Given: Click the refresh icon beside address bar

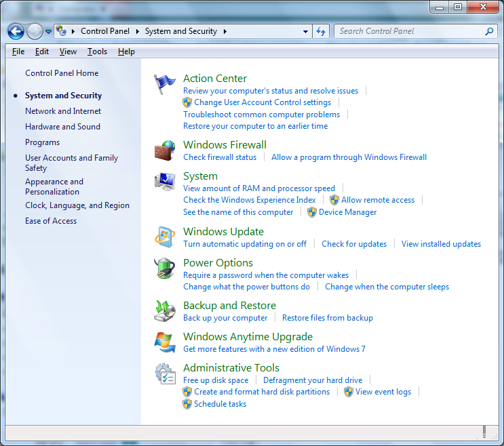Looking at the screenshot, I should tap(321, 31).
